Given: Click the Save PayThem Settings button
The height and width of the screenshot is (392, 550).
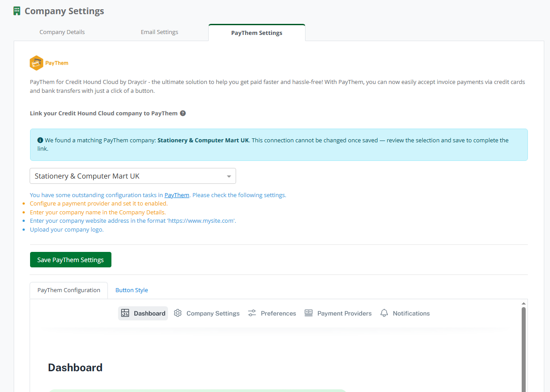Looking at the screenshot, I should point(71,260).
